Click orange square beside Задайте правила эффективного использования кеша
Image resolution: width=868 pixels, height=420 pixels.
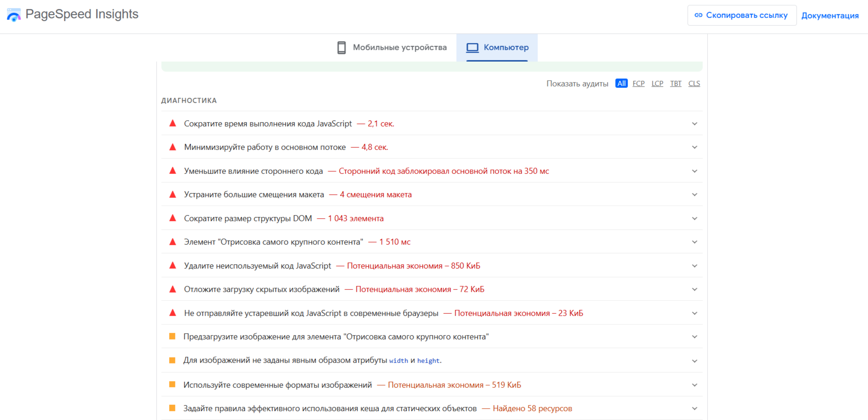(x=172, y=408)
